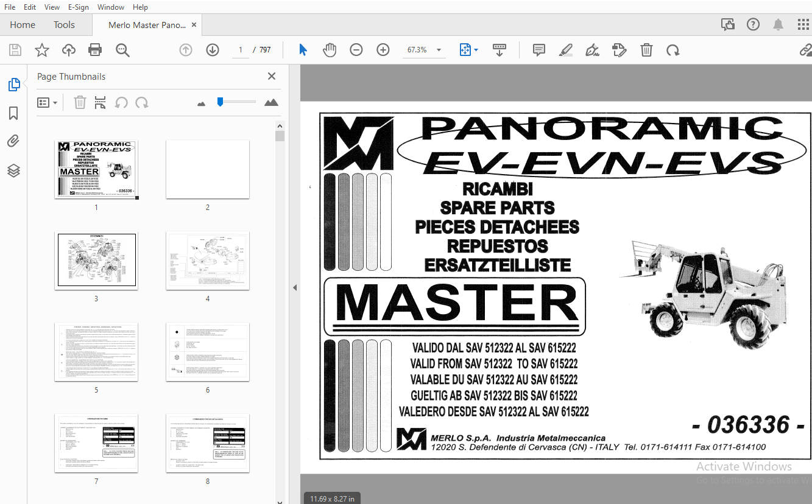
Task: Expand fit page dropdown arrow
Action: point(476,50)
